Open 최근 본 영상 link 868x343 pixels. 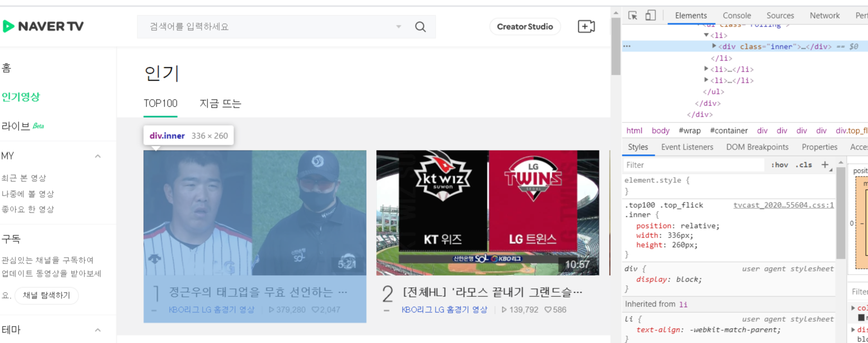point(24,178)
